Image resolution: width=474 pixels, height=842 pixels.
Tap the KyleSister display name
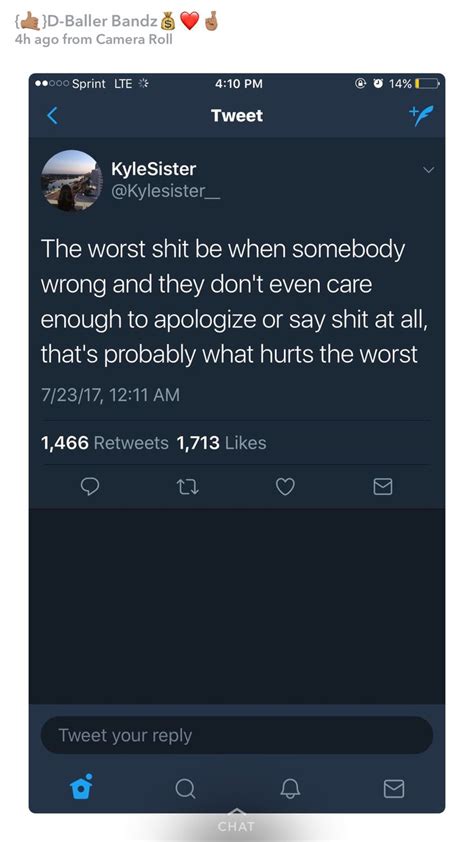[154, 169]
